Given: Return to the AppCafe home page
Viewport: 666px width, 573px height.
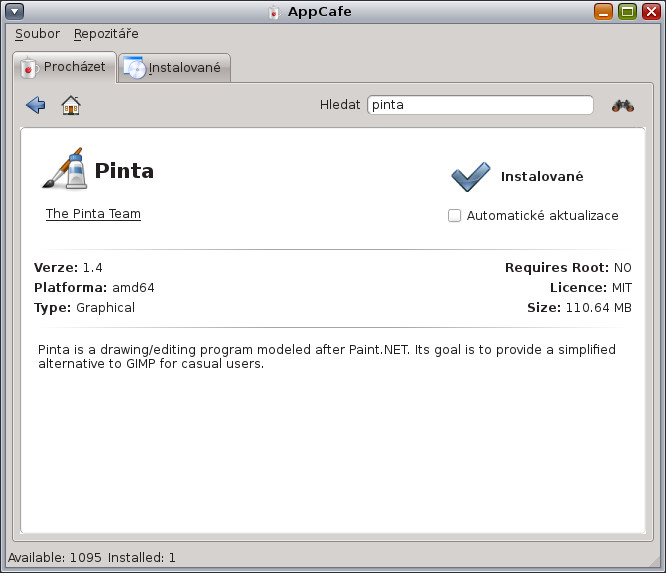Looking at the screenshot, I should pyautogui.click(x=71, y=105).
